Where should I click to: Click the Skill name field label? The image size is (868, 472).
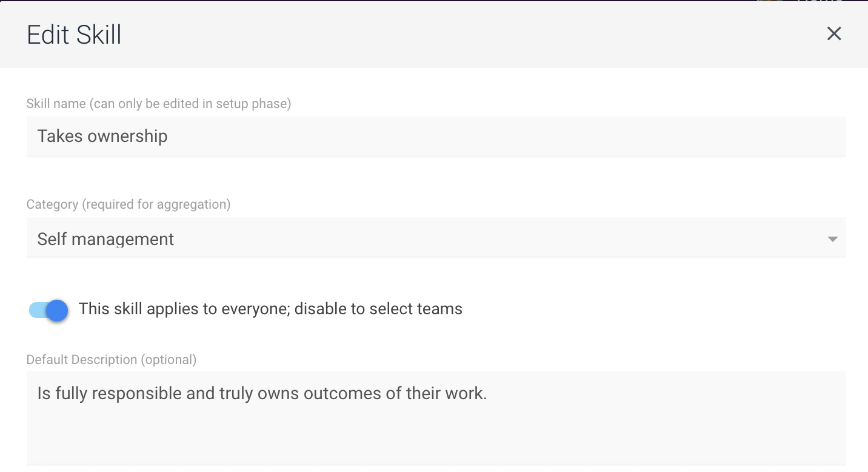coord(159,104)
